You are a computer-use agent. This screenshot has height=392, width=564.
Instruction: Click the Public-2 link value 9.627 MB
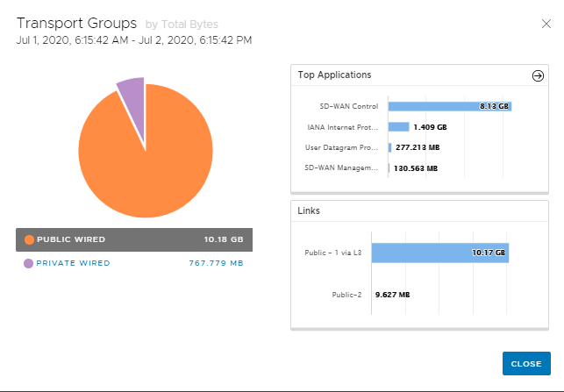[x=392, y=295]
